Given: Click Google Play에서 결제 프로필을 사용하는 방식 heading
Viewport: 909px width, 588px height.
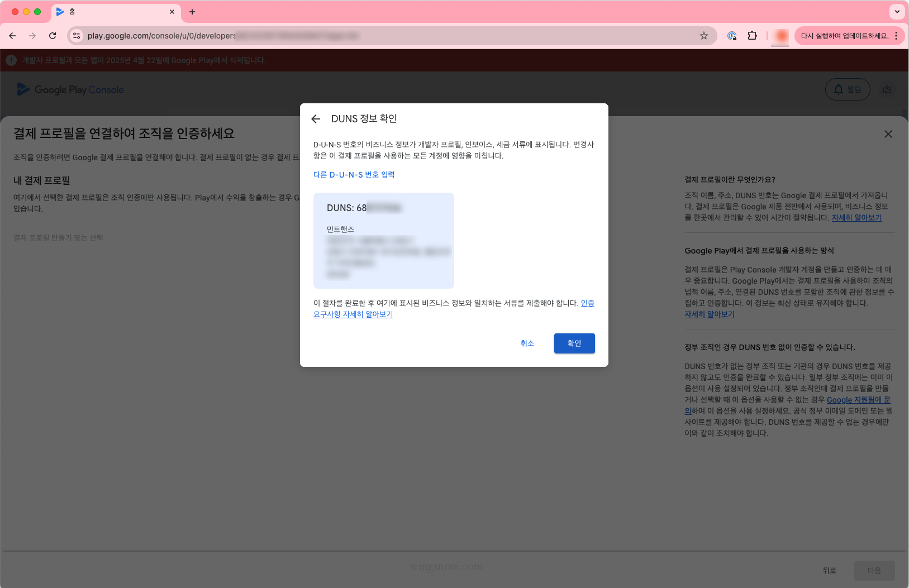Looking at the screenshot, I should click(x=759, y=251).
